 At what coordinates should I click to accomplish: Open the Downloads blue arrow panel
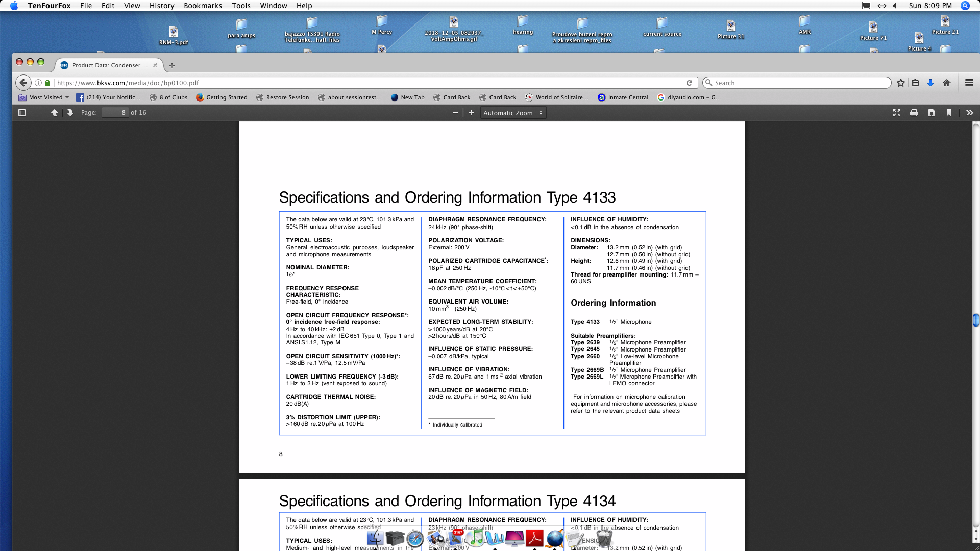(930, 83)
